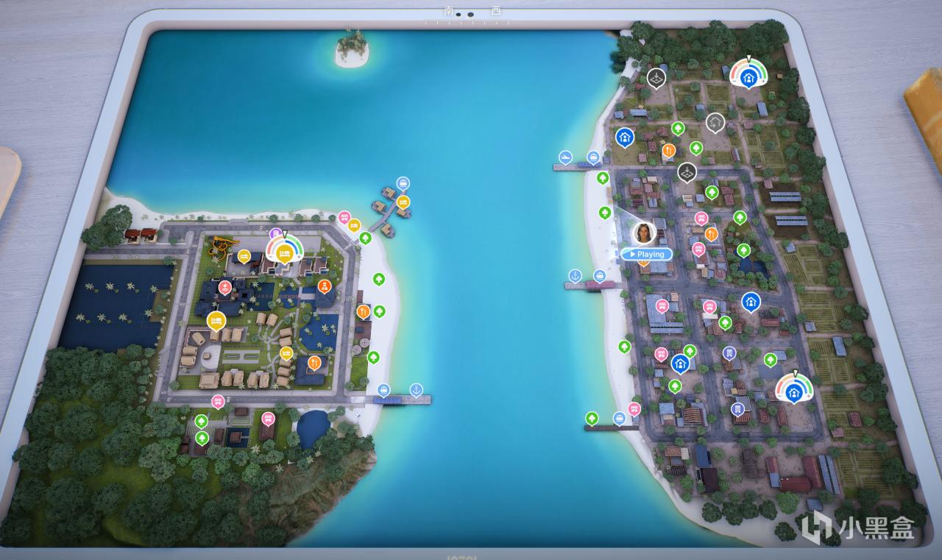The width and height of the screenshot is (942, 560).
Task: Select the yellow bed pin on the overwater bungalows
Action: click(403, 201)
